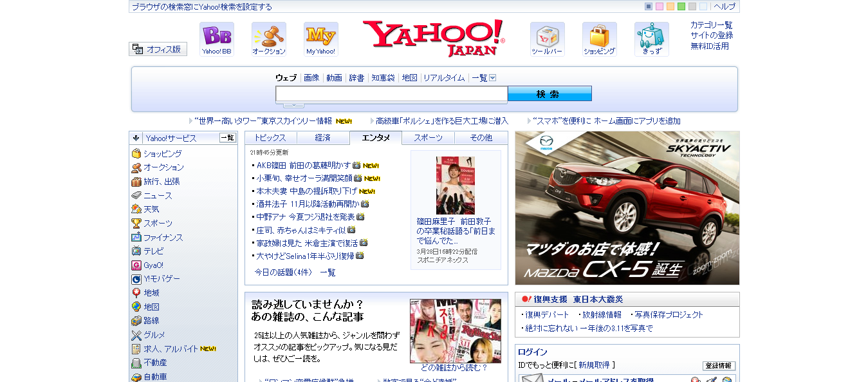Open the Kids (きっず) robot icon
The height and width of the screenshot is (382, 868).
[652, 39]
